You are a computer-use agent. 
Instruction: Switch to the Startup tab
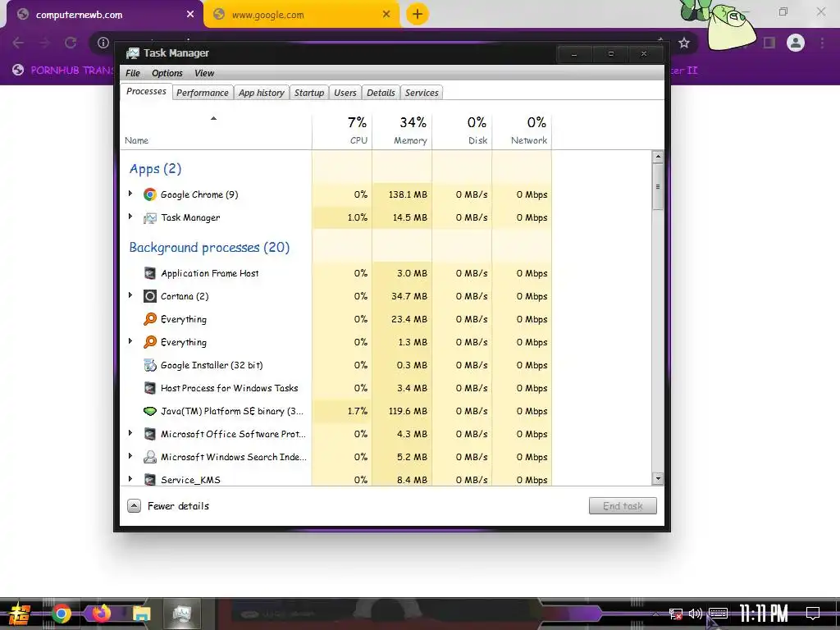pos(309,93)
